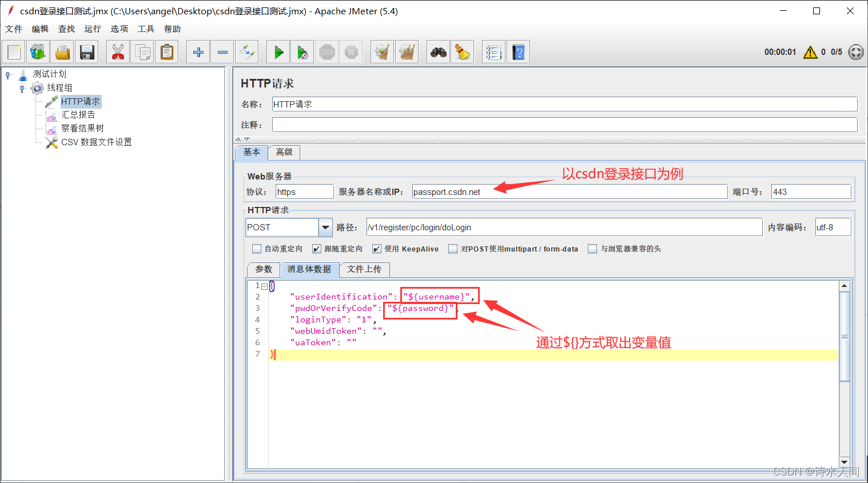Clear all results with double broom icon
Viewport: 868px width, 483px height.
click(x=407, y=52)
